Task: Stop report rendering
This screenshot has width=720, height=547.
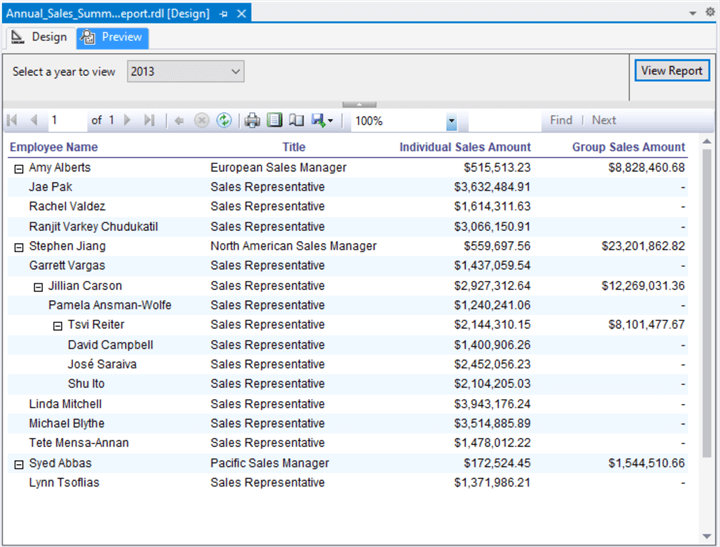Action: 202,120
